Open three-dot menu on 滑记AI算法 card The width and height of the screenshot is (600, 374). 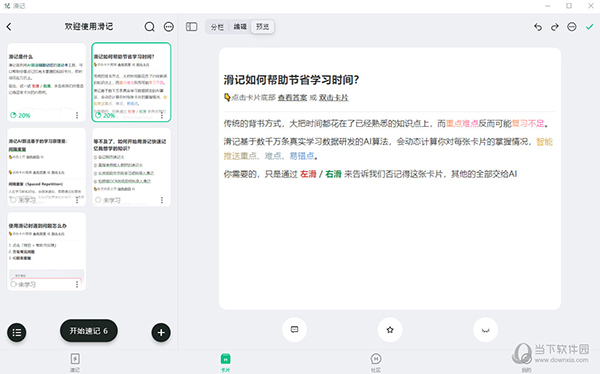coord(77,200)
